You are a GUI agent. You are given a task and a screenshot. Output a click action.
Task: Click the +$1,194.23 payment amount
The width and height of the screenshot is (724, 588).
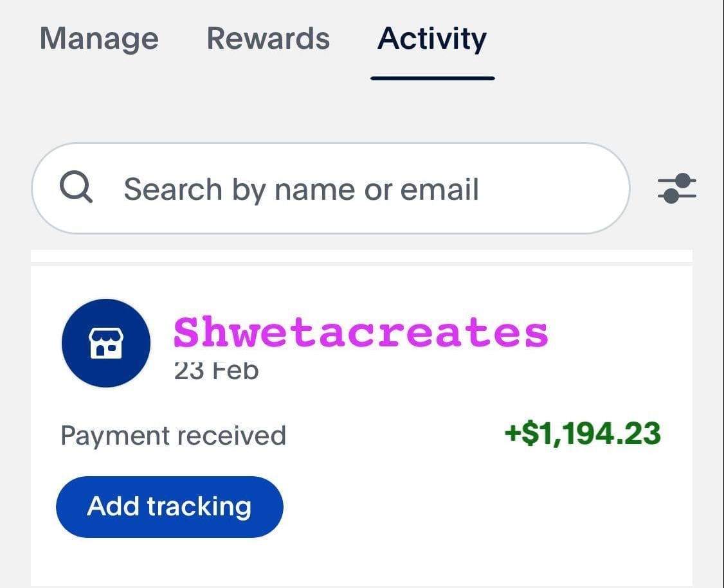click(x=583, y=433)
